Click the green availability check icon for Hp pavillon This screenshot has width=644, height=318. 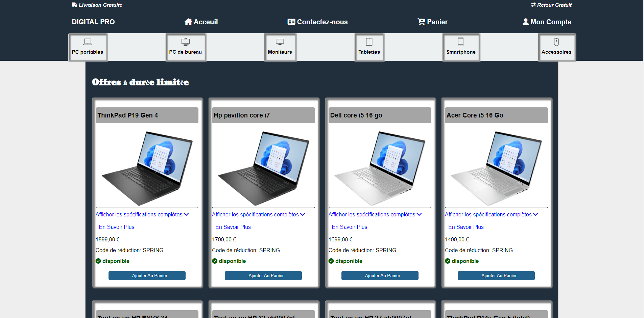tap(215, 261)
